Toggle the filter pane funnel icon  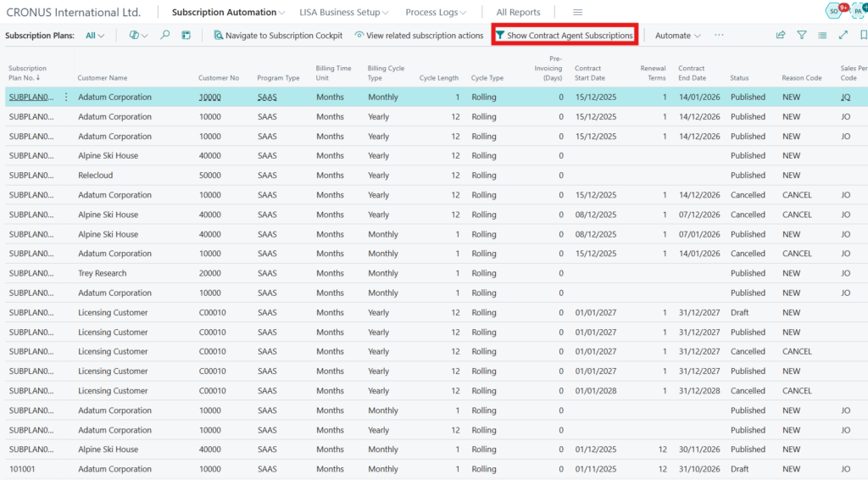pos(802,36)
